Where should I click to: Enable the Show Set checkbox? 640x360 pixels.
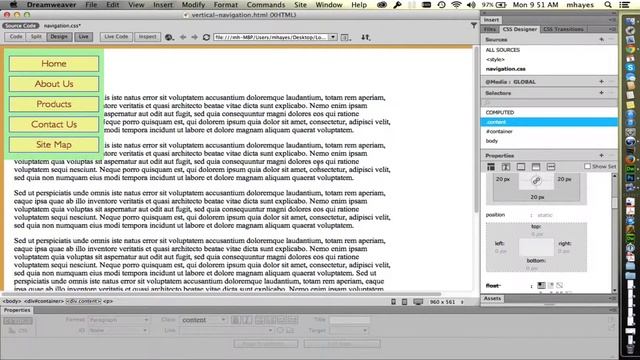coord(587,166)
